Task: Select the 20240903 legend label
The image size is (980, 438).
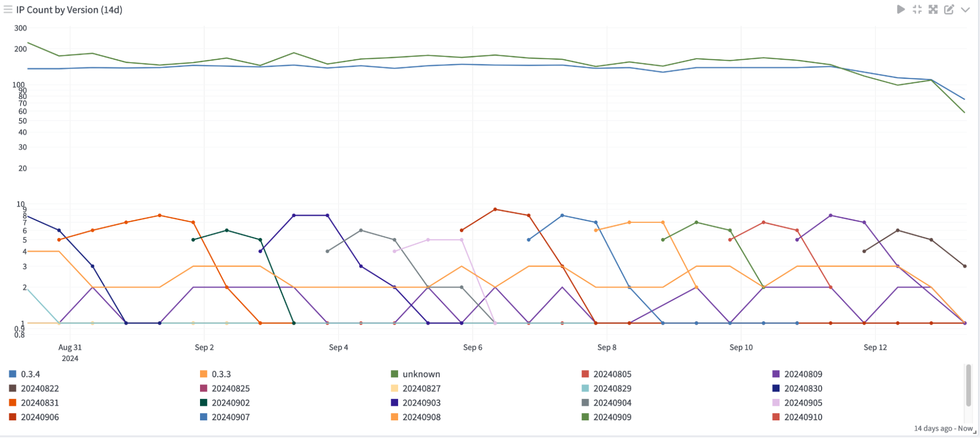Action: point(422,403)
